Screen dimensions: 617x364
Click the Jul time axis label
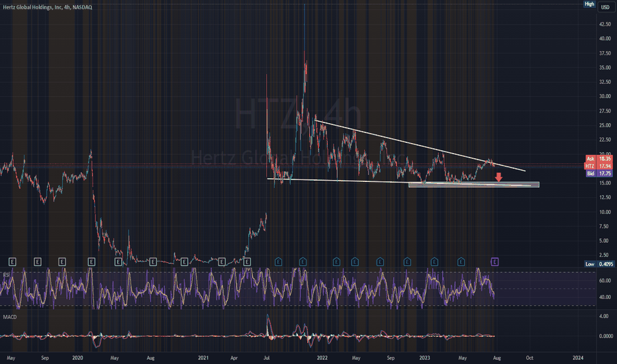pos(266,357)
